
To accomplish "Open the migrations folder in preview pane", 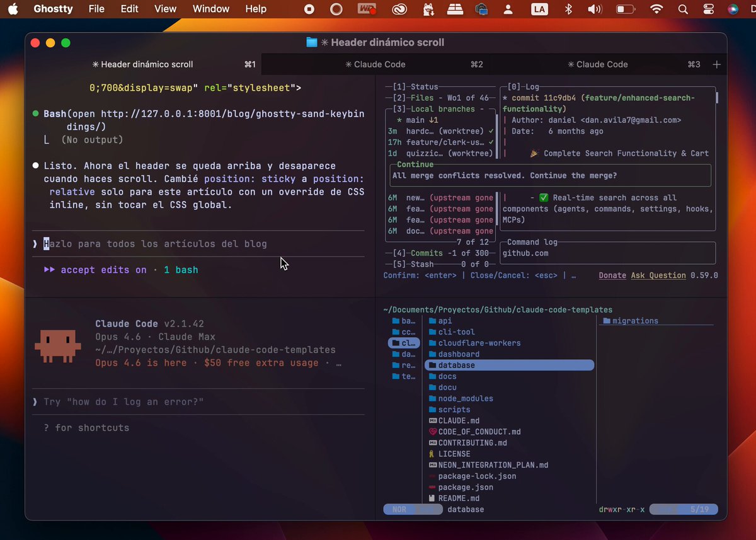I will pos(630,321).
